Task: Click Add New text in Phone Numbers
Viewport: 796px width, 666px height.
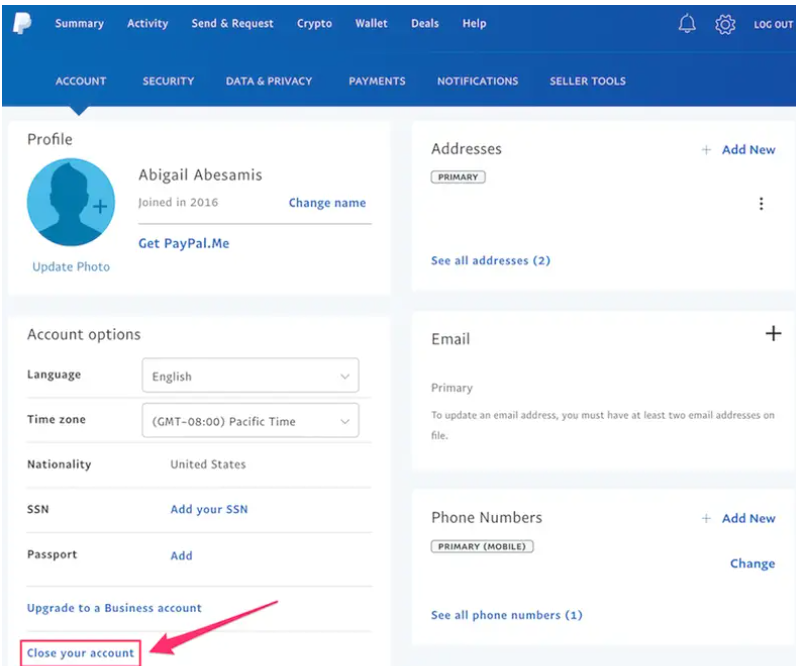Action: 748,518
